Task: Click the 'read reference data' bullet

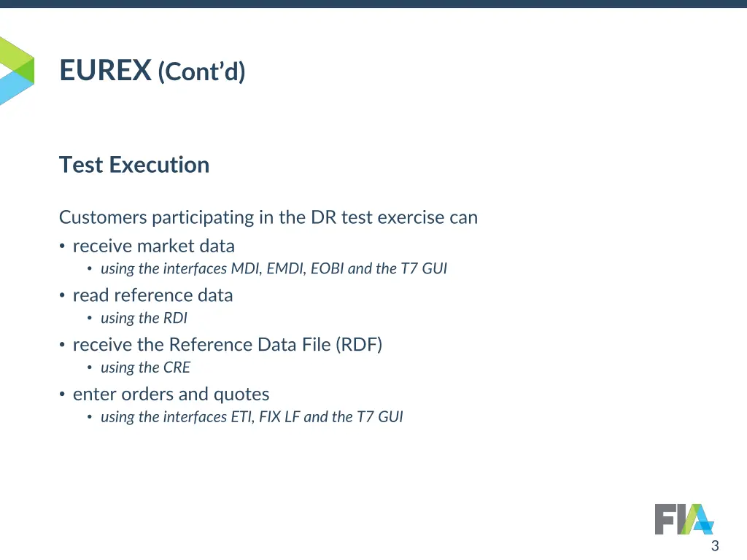Action: pos(152,295)
